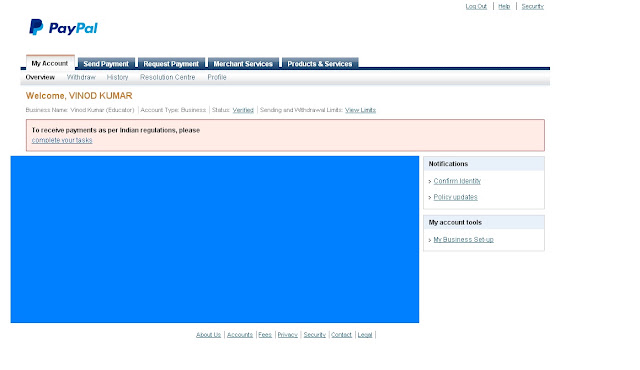
Task: Click the Business Name text
Action: [x=80, y=110]
